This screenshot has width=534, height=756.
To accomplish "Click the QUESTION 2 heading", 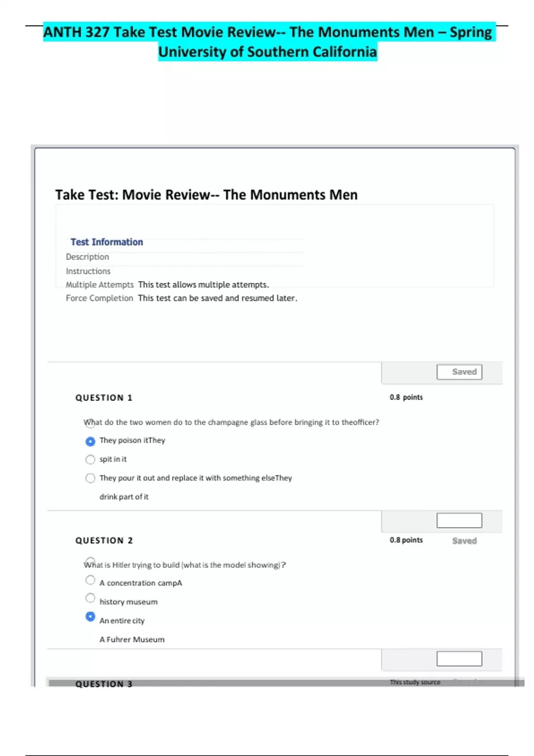I will [104, 540].
